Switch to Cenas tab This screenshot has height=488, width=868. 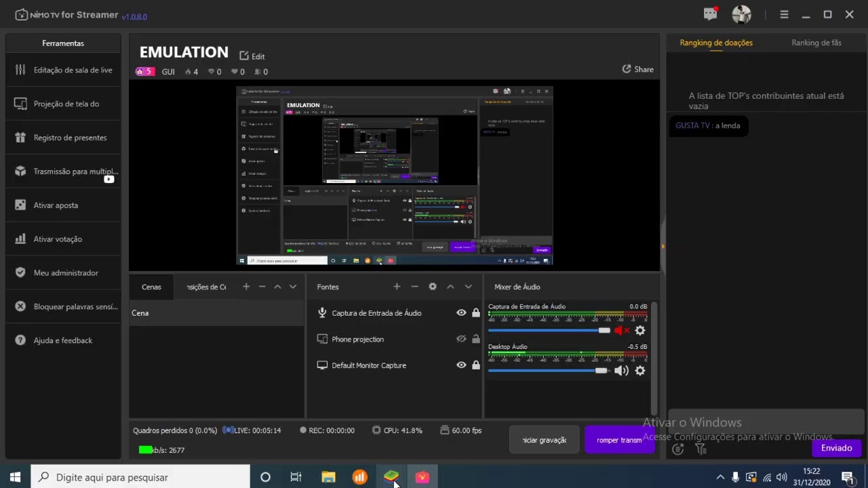(x=151, y=287)
